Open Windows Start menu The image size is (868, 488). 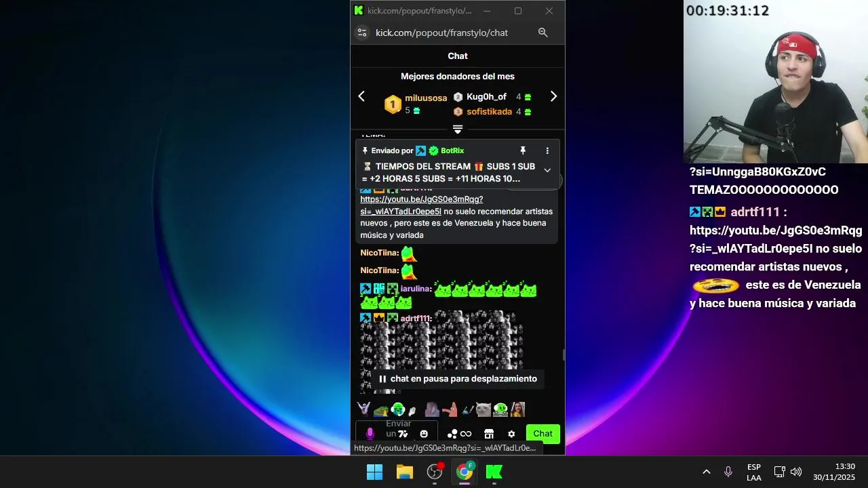click(374, 472)
